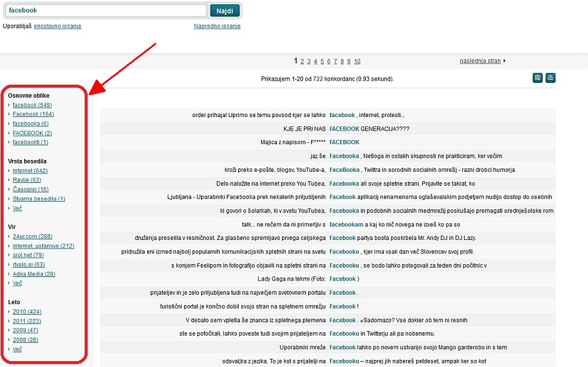Open keyword facebook in 'order prihaja' row
Screen dimensions: 588x367
coord(342,115)
